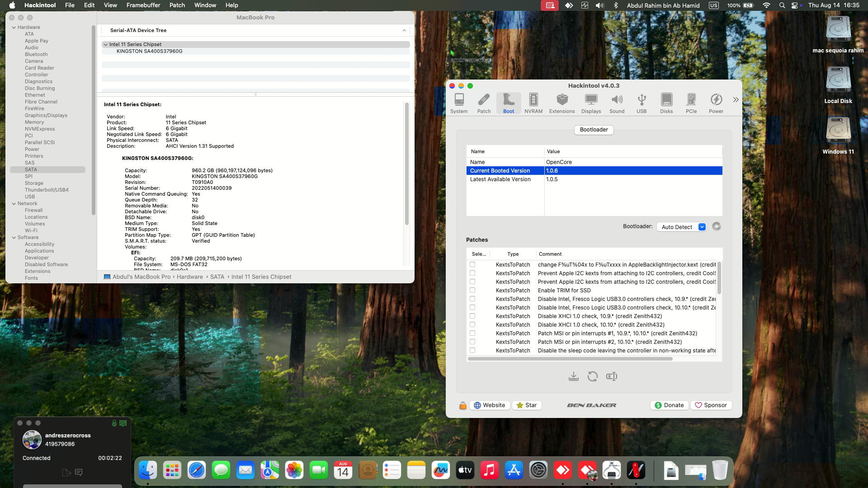This screenshot has width=868, height=488.
Task: Check Patch MSI or pin interrupts #2
Action: pos(472,342)
